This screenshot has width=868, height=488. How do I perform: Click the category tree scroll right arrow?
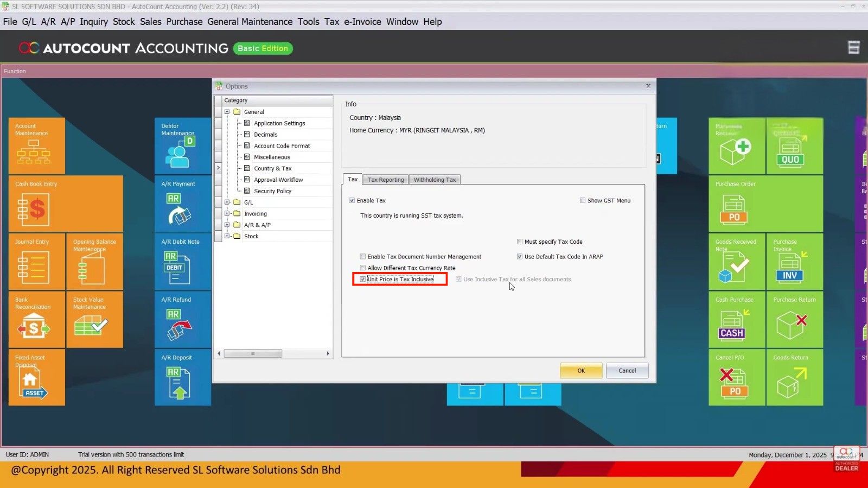(x=328, y=353)
